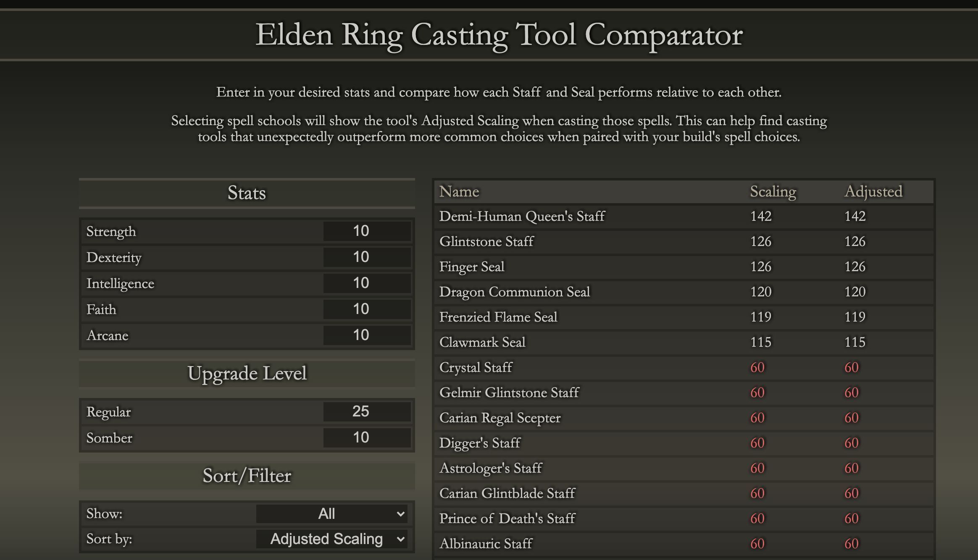978x560 pixels.
Task: Pick the Clawmark Seal row
Action: (x=482, y=343)
